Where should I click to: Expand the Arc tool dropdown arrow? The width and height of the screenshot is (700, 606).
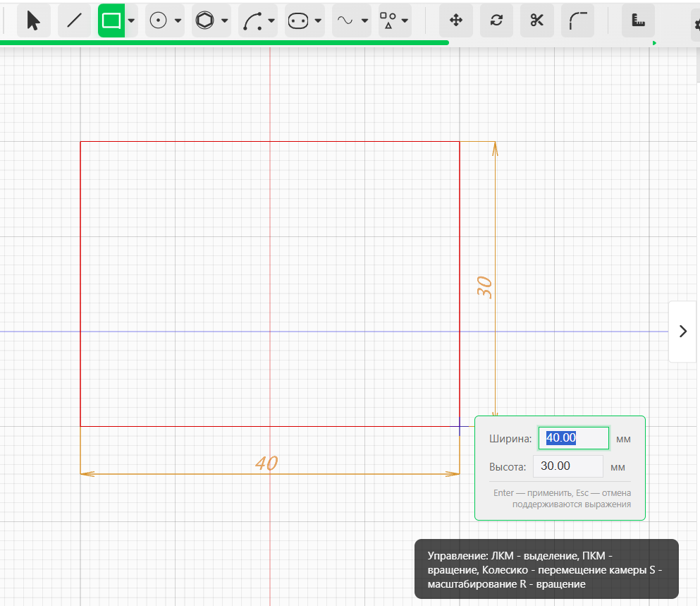[x=271, y=20]
